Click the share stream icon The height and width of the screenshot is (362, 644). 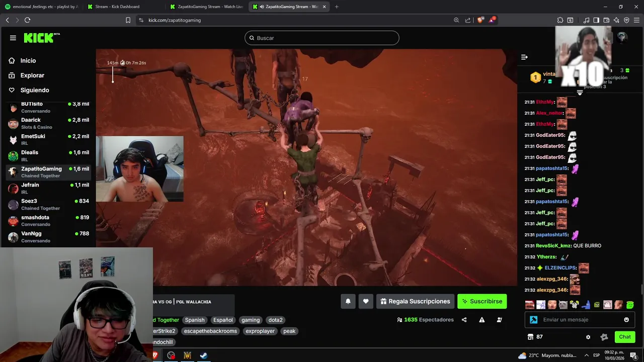(464, 320)
